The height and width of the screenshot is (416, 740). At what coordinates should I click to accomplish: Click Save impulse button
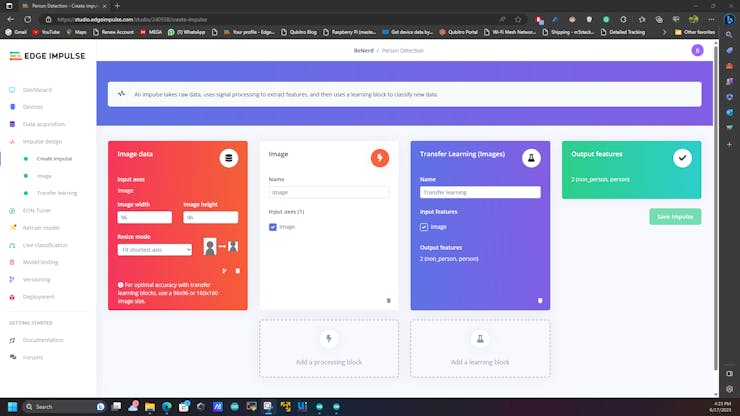tap(675, 217)
